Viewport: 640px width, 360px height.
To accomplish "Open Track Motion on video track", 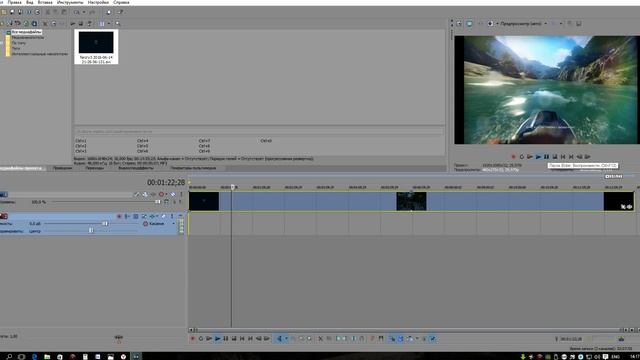I will [145, 195].
